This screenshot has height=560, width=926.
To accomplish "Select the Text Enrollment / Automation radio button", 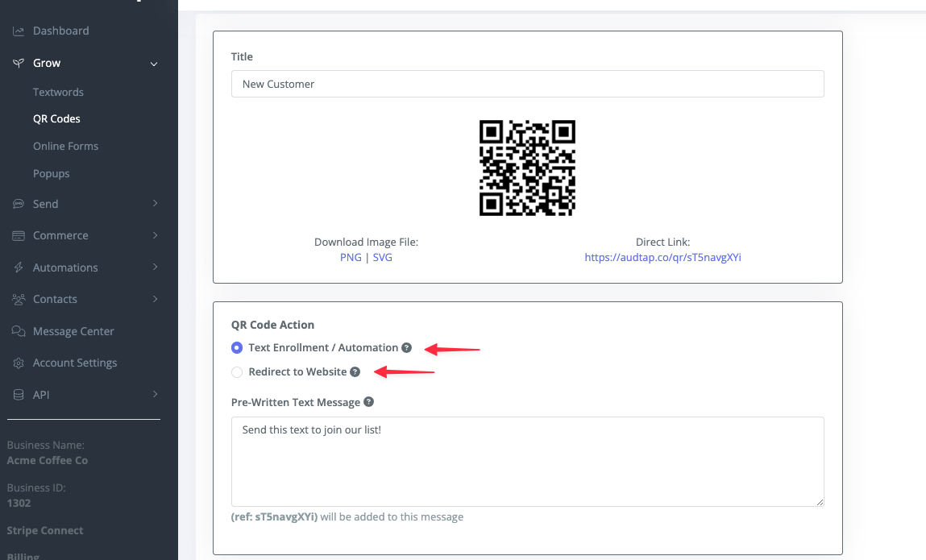I will [237, 347].
